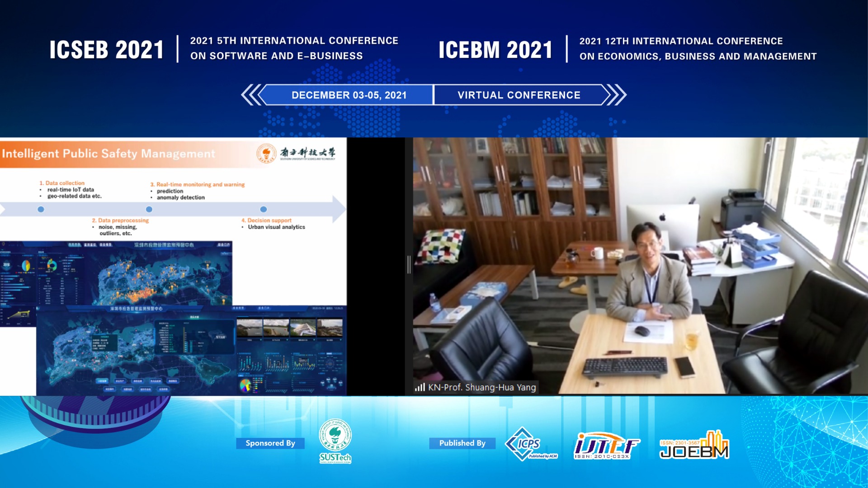
Task: Click the timeline dot for Data preprocessing
Action: 149,209
